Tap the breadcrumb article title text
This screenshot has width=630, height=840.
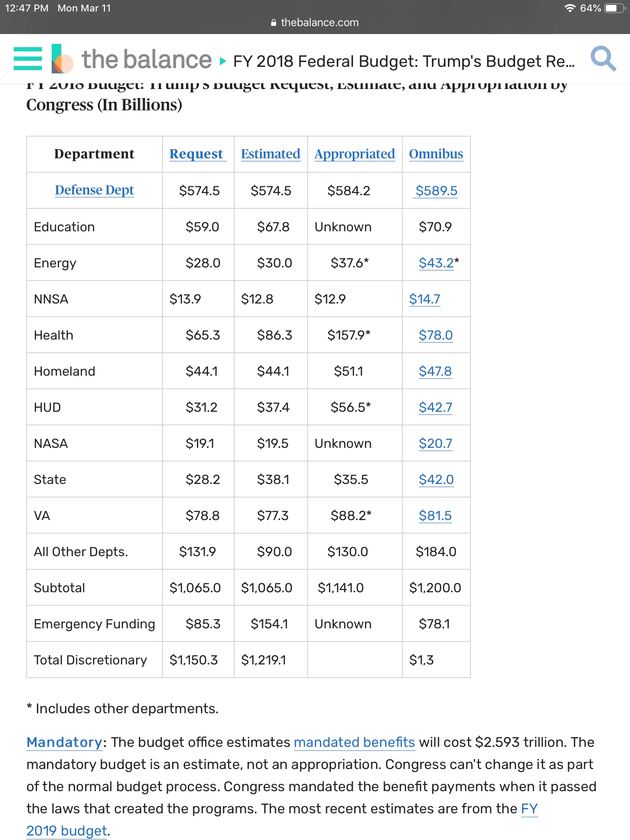pyautogui.click(x=404, y=62)
